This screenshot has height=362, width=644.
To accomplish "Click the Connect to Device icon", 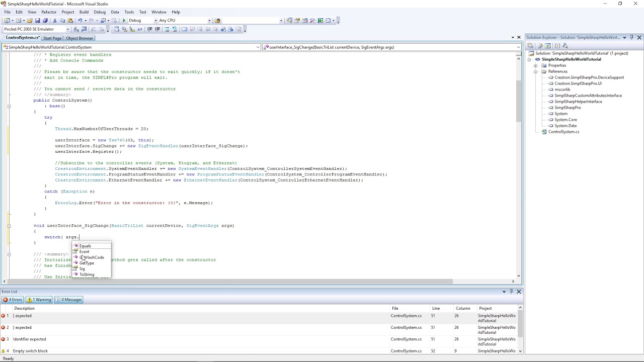I will click(76, 29).
